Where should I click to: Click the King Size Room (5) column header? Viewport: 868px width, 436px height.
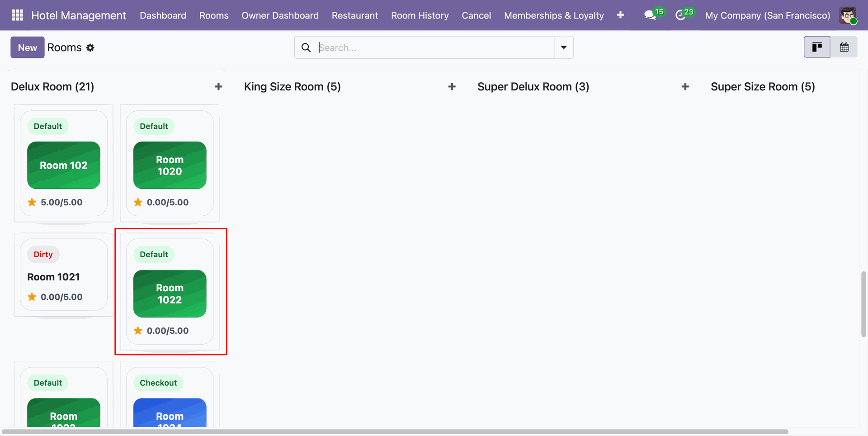[x=292, y=86]
